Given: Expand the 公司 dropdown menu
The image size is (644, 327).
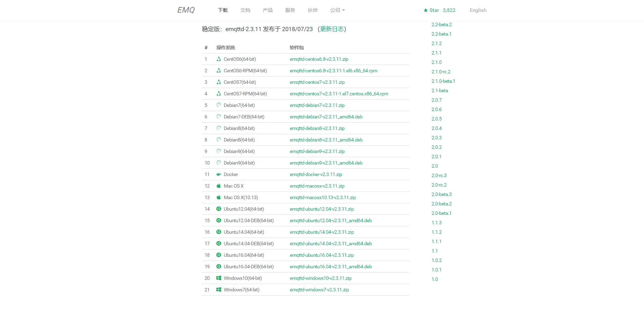Looking at the screenshot, I should (x=337, y=10).
